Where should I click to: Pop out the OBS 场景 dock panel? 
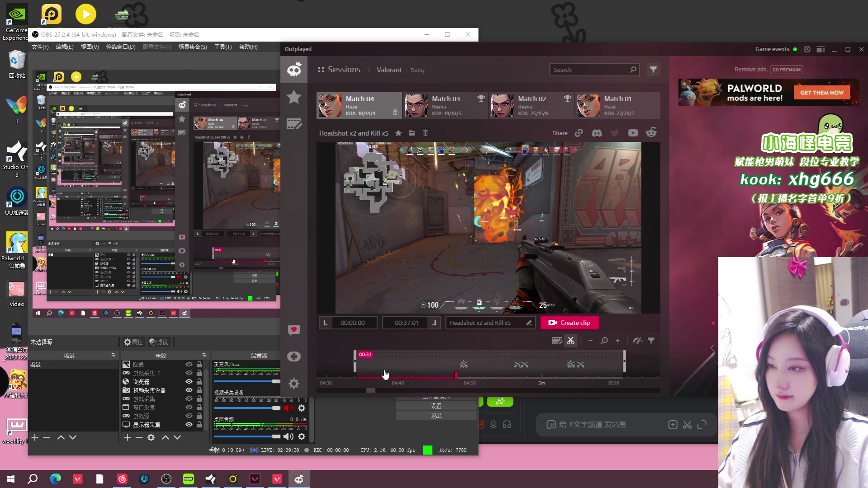pos(113,355)
